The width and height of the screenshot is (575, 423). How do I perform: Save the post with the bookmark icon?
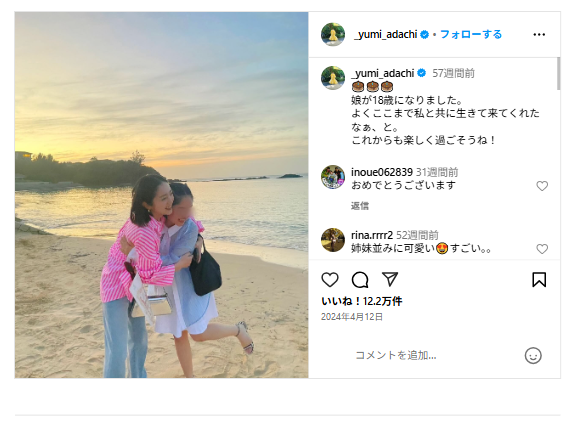(539, 280)
